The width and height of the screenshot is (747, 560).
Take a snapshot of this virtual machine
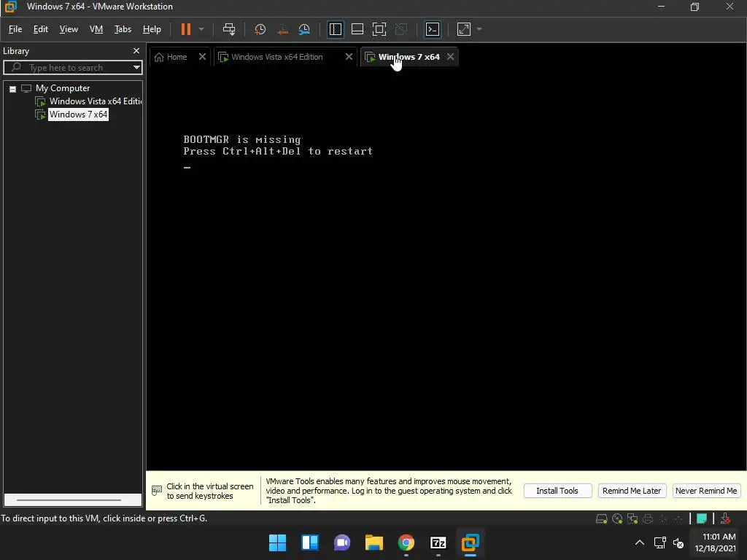pyautogui.click(x=260, y=29)
